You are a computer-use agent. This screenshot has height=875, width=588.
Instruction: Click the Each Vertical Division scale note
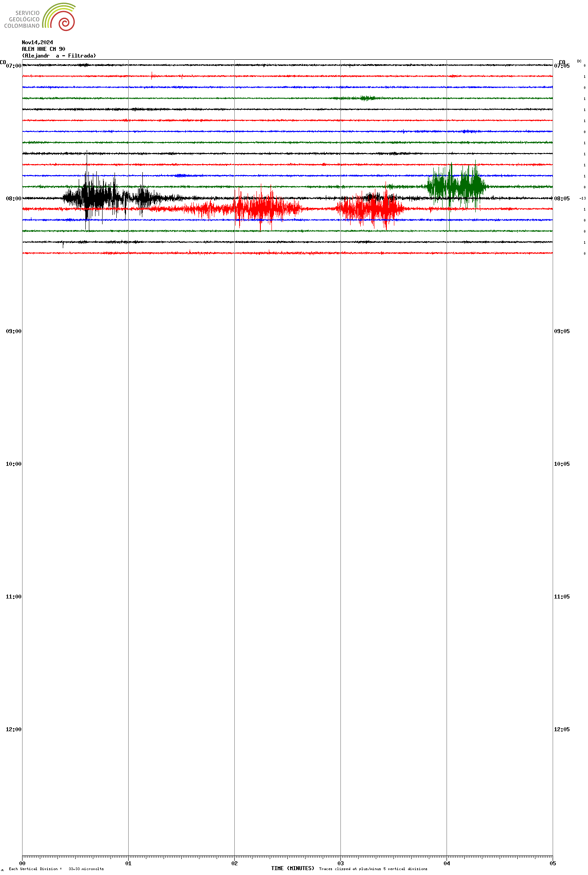[x=56, y=869]
